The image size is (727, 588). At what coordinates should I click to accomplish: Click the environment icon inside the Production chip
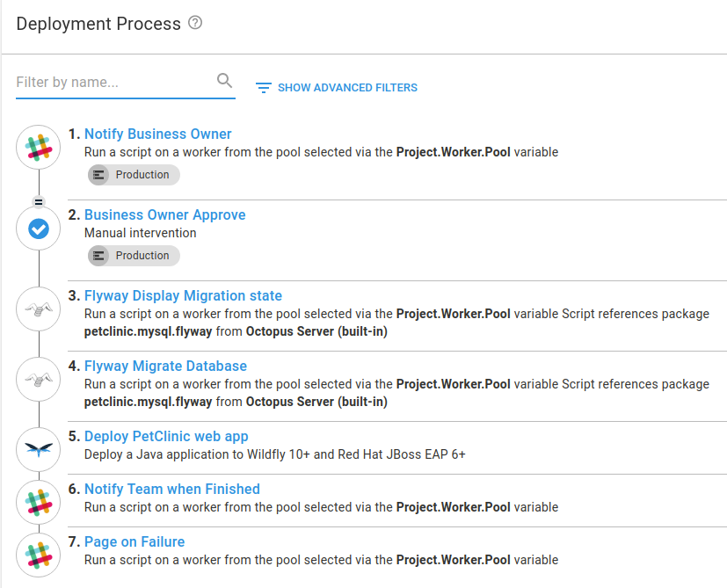pyautogui.click(x=99, y=175)
